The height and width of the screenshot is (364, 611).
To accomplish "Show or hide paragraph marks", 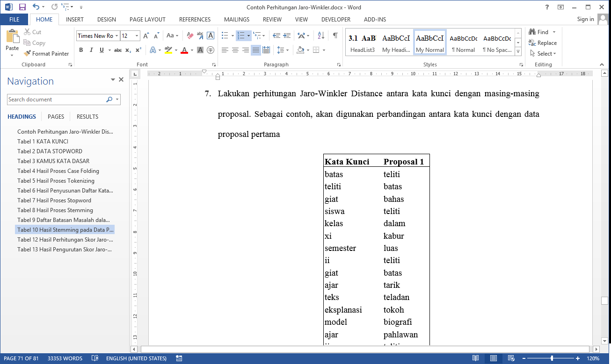I will click(335, 36).
